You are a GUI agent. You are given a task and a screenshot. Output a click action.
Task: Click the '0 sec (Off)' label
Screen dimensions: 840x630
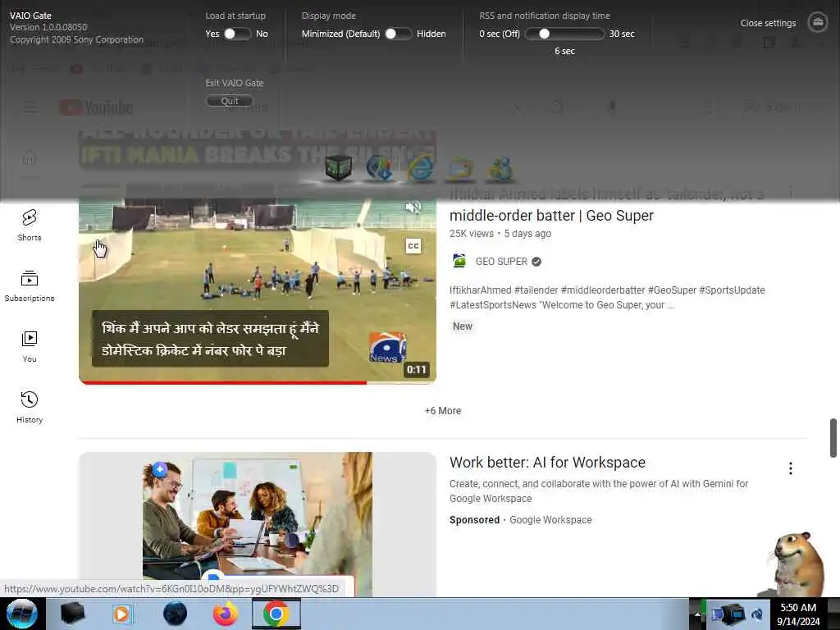point(500,34)
